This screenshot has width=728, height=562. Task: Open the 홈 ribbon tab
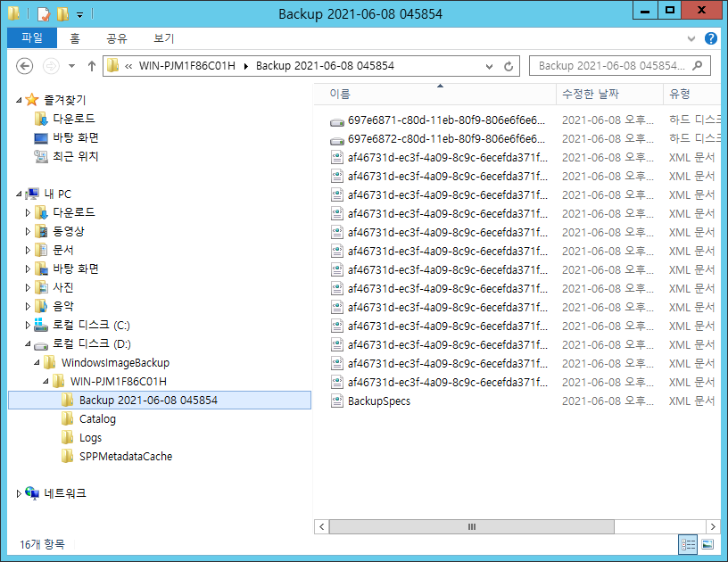tap(75, 38)
